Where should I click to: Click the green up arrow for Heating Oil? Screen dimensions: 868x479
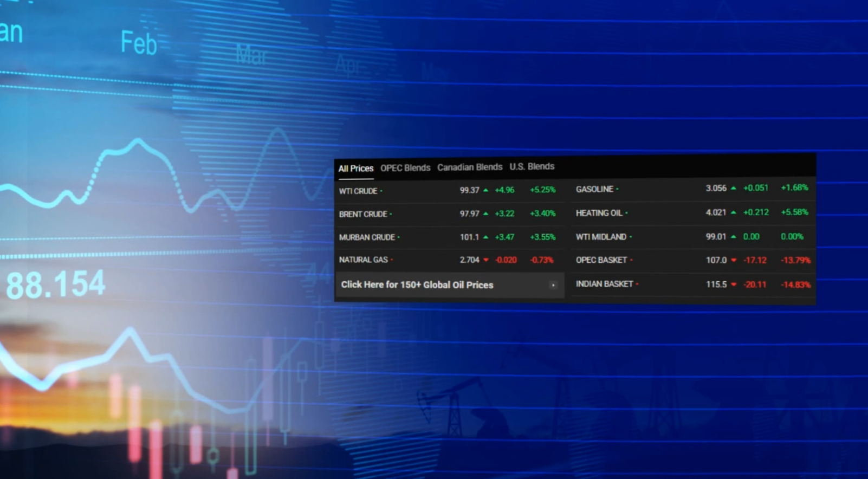(733, 212)
